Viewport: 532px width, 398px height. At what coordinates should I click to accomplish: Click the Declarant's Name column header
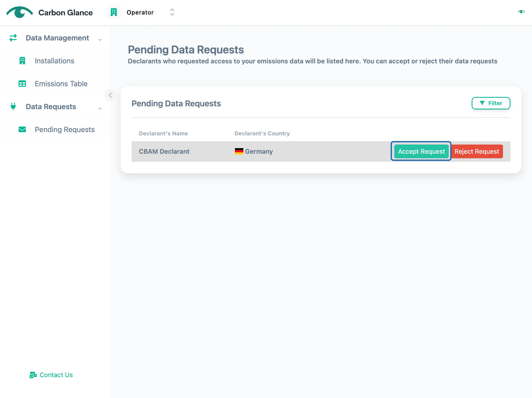point(163,133)
